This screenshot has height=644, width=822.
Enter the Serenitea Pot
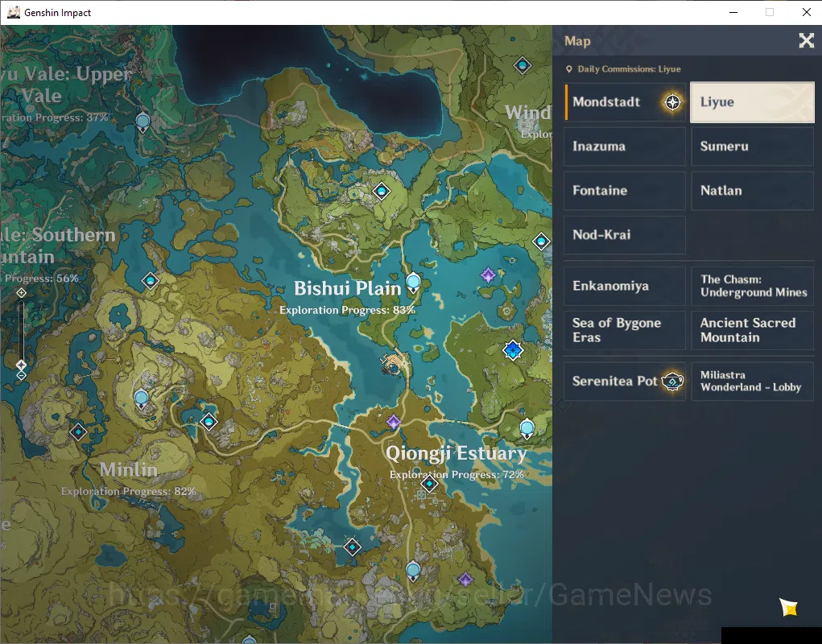coord(625,382)
